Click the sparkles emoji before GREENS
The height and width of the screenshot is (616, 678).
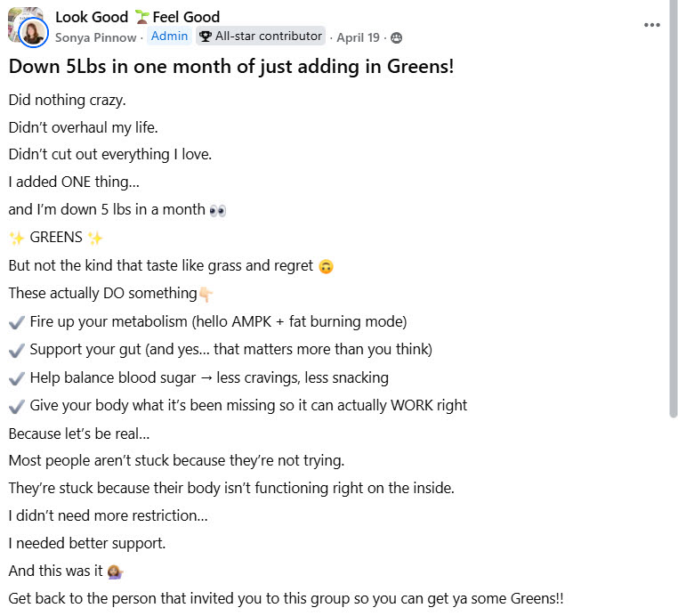[x=16, y=238]
